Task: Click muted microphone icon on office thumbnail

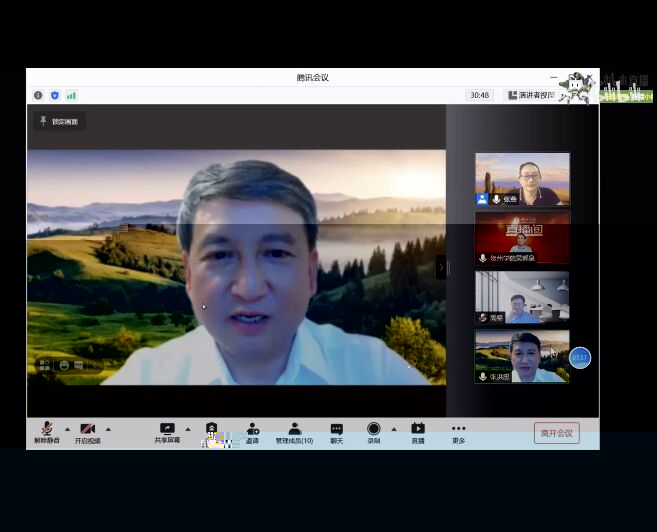Action: tap(483, 318)
